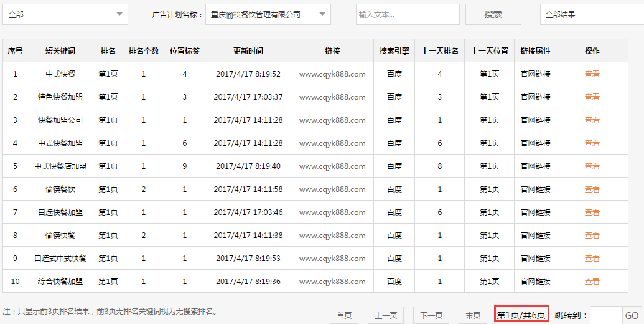The height and width of the screenshot is (324, 644).
Task: Click 查看 link for 特色快餐加盟 row
Action: click(x=592, y=97)
